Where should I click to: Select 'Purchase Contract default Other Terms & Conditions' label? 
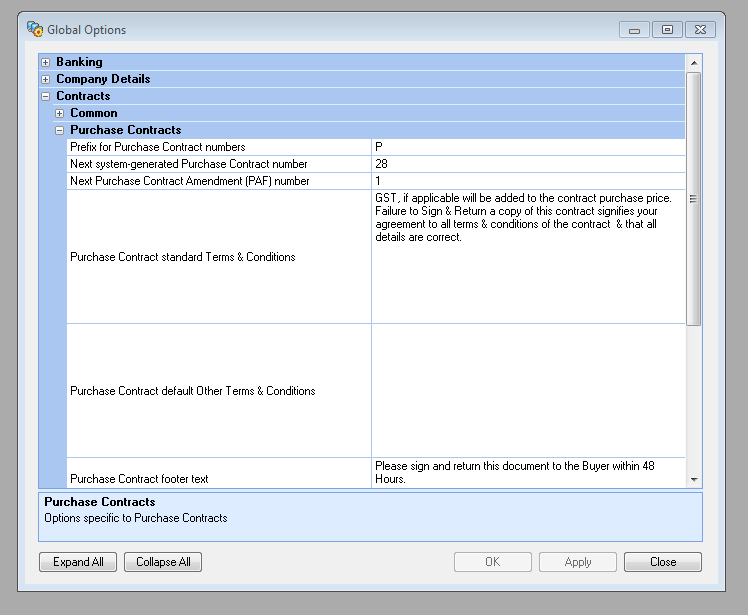coord(193,391)
